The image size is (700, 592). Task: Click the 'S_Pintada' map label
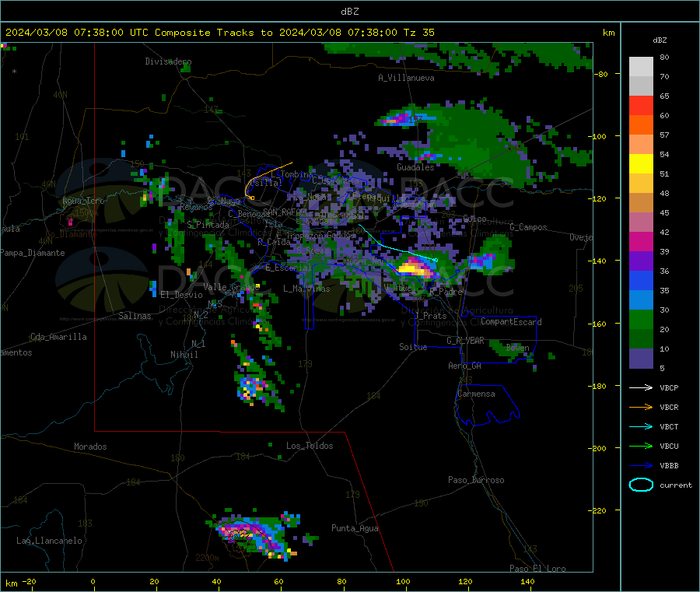[208, 225]
